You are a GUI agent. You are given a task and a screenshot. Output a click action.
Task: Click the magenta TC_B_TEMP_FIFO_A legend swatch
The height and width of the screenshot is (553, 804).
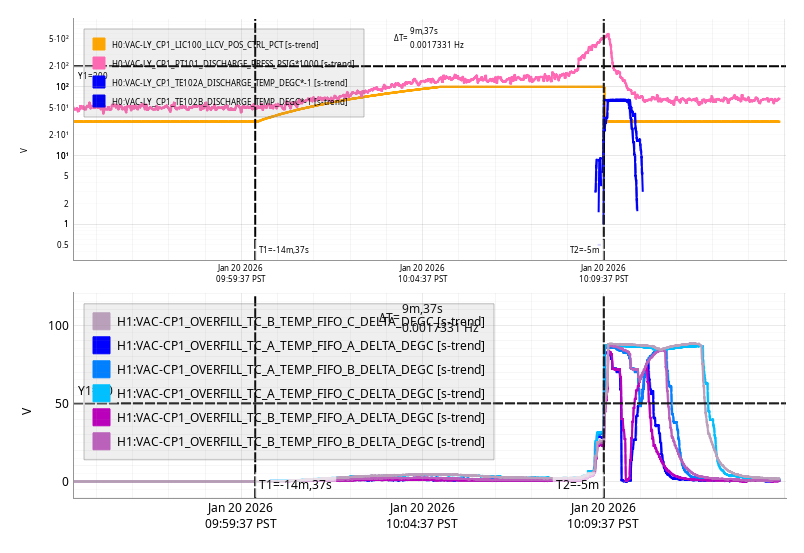101,417
